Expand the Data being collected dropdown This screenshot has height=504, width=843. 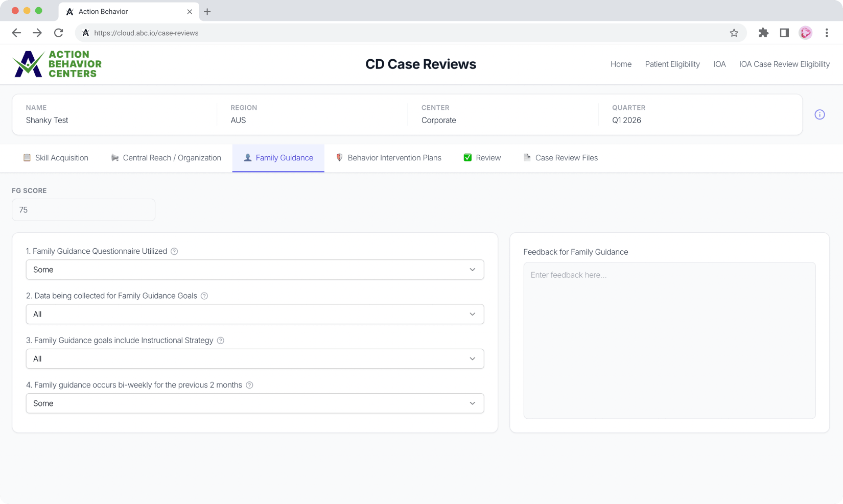coord(255,314)
